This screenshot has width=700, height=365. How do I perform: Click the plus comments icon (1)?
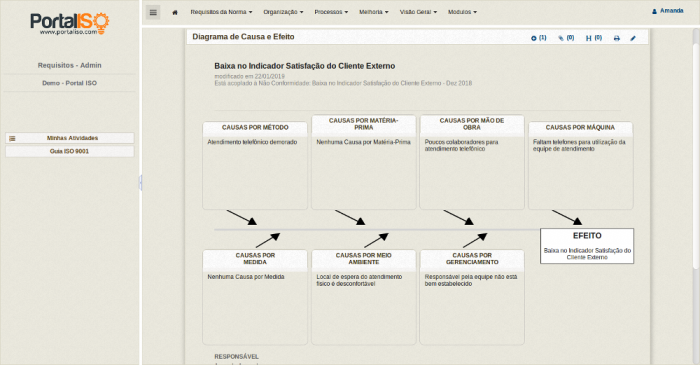[x=538, y=38]
